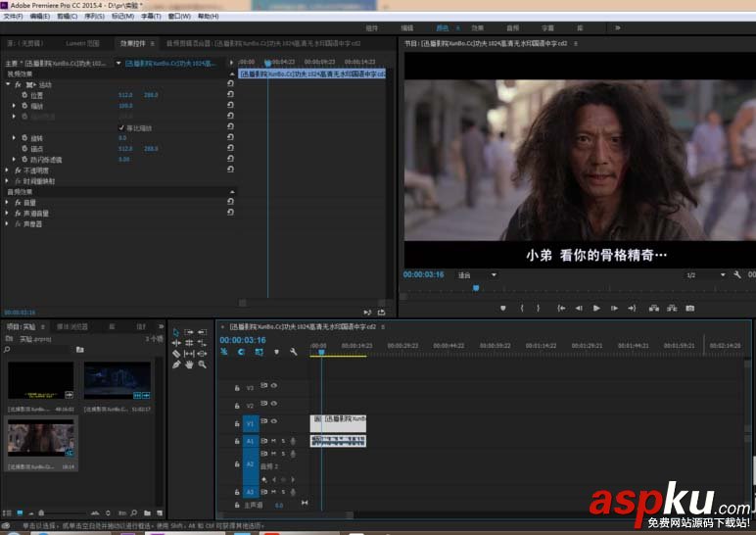Toggle V1 track visibility eye
This screenshot has width=756, height=535.
tap(273, 422)
